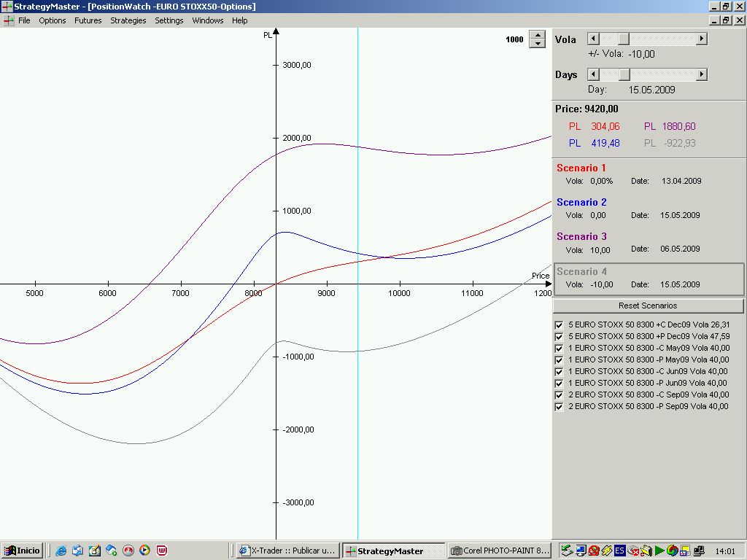This screenshot has height=560, width=747.
Task: Uncheck the 8300 +C Dec09 position checkbox
Action: [x=559, y=324]
